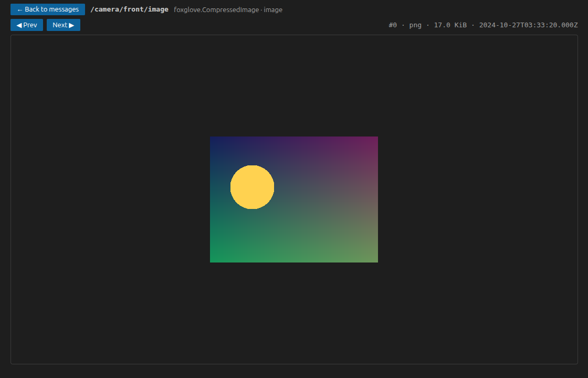
Task: Advance to the next image message
Action: click(64, 25)
